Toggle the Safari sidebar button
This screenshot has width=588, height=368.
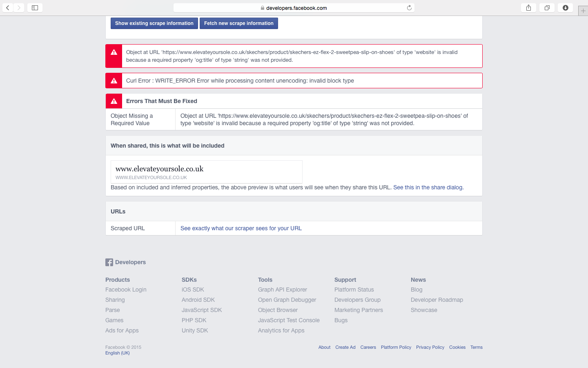tap(35, 8)
